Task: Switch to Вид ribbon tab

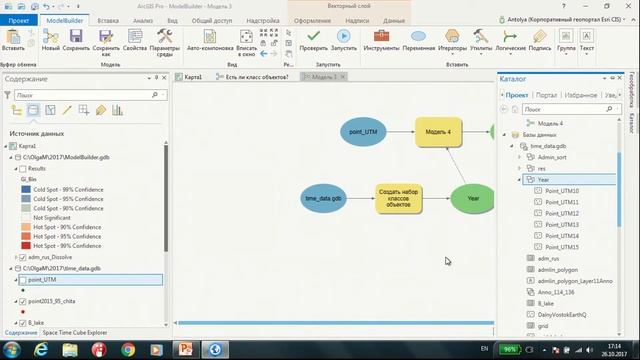Action: click(172, 20)
